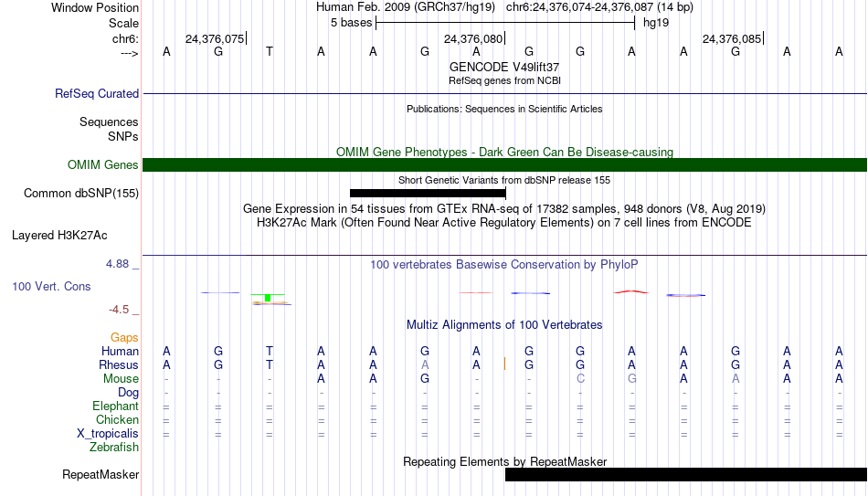Open the Layered H3K27Ac track label
Image resolution: width=868 pixels, height=496 pixels.
pos(59,236)
